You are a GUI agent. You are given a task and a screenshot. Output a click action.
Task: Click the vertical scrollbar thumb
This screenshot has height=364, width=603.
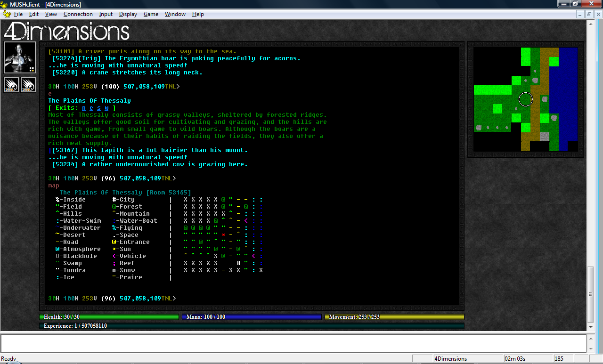point(591,294)
